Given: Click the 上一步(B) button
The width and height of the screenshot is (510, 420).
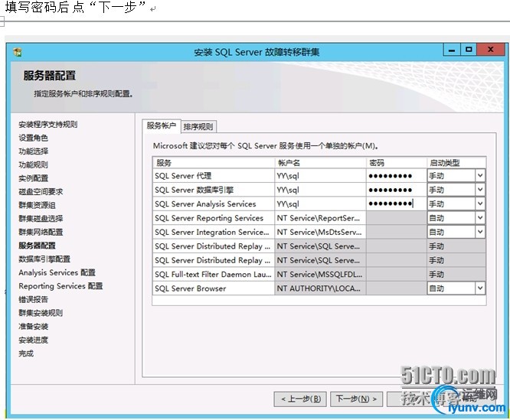Looking at the screenshot, I should click(x=301, y=399).
